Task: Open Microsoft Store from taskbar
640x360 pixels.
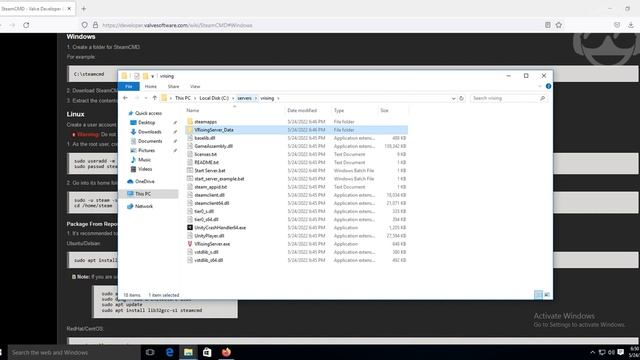Action: 207,352
